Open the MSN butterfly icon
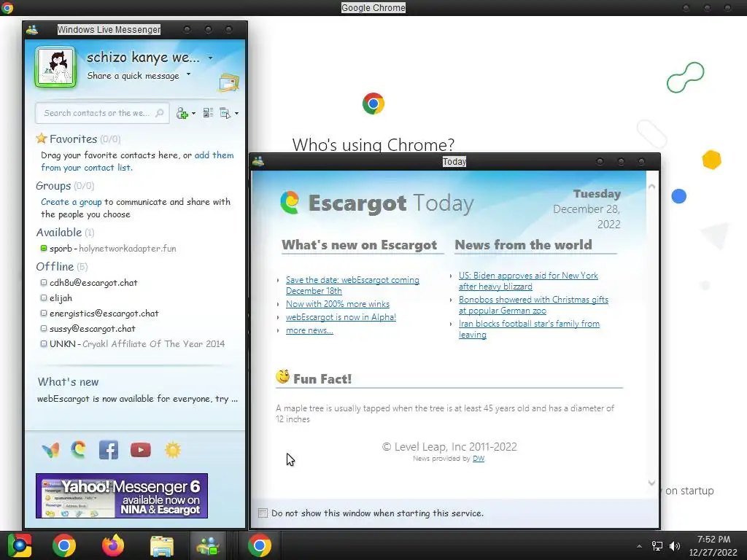Image resolution: width=747 pixels, height=560 pixels. 50,450
